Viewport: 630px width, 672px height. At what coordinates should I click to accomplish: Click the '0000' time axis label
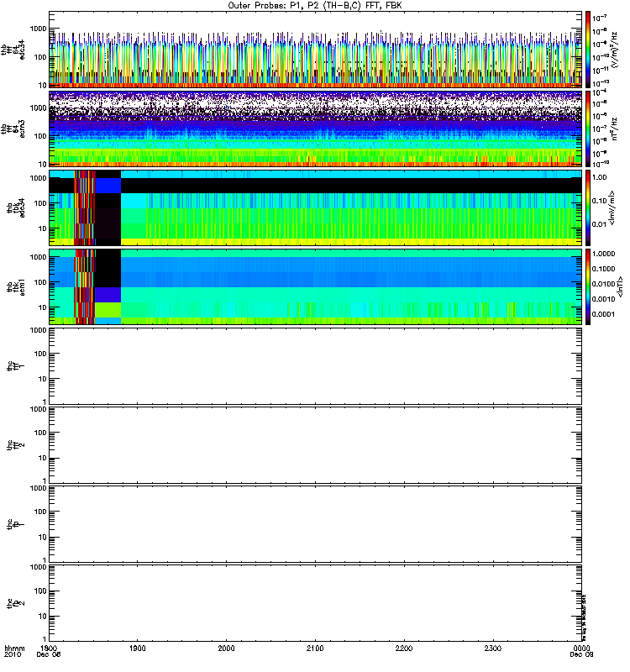pyautogui.click(x=581, y=648)
